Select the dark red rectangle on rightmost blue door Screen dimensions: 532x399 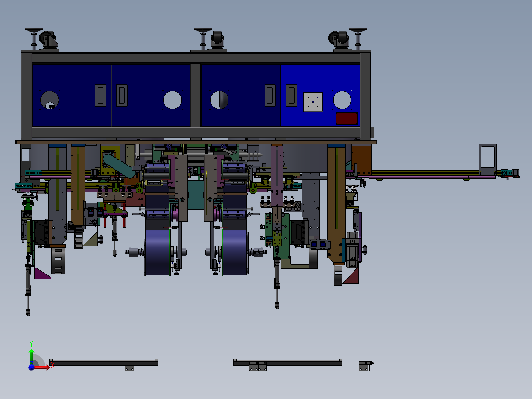pos(346,119)
